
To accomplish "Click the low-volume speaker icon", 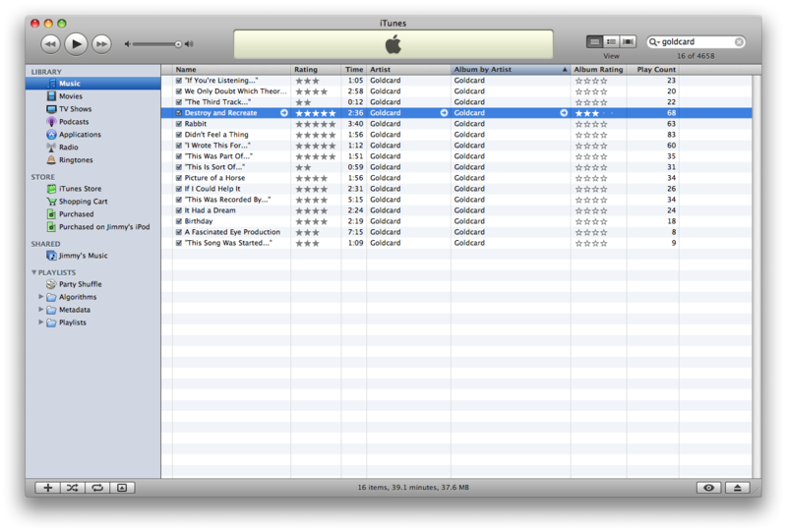I will coord(128,44).
